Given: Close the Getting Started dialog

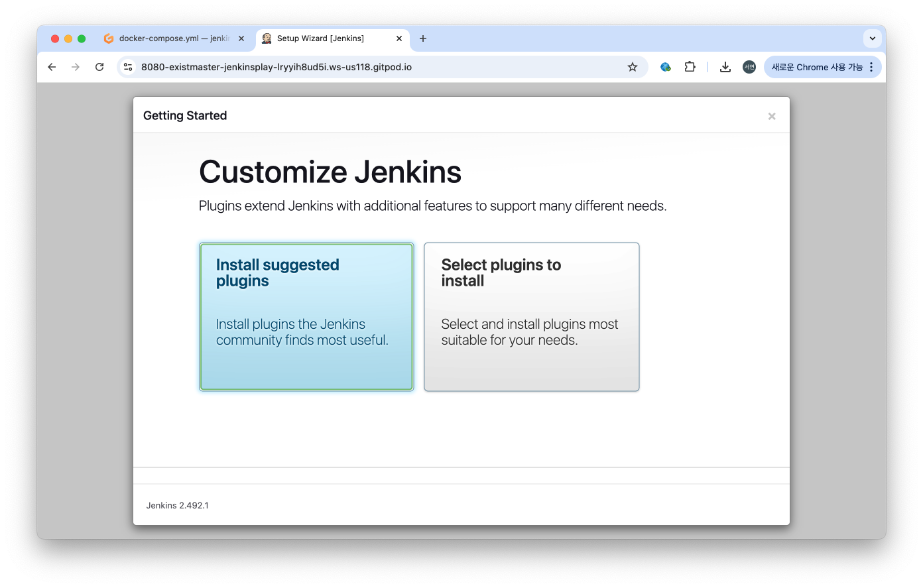Looking at the screenshot, I should [x=772, y=116].
